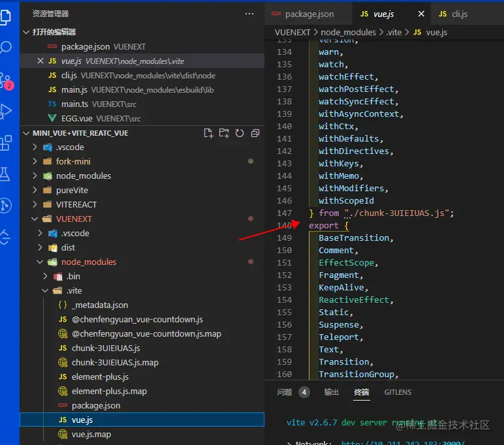Open the 问题 problems panel tab

[285, 392]
